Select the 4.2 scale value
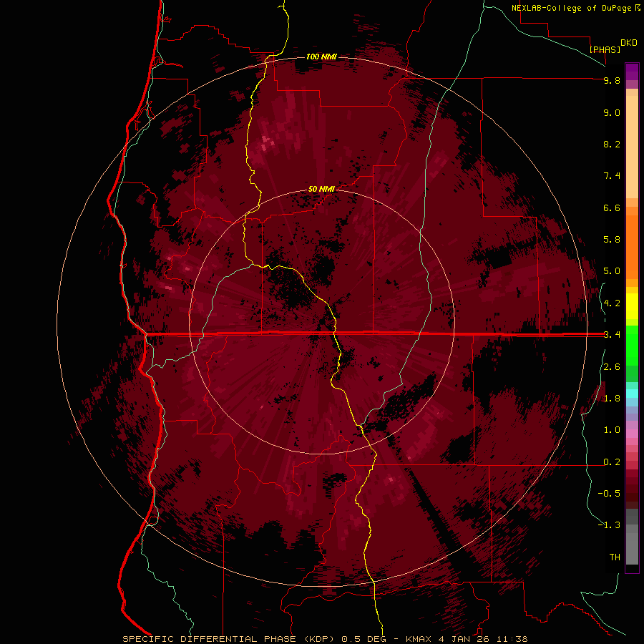The image size is (644, 644). click(612, 303)
